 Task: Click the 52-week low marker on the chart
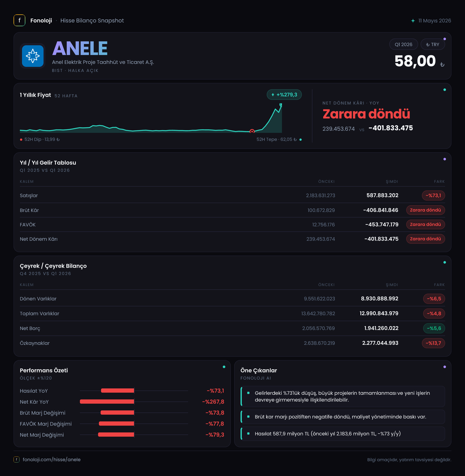tap(252, 131)
